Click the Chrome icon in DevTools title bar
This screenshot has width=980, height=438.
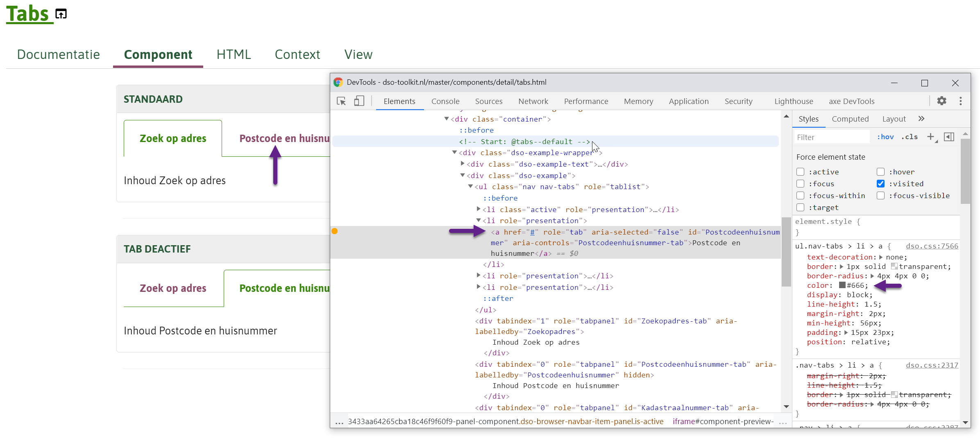pos(338,82)
